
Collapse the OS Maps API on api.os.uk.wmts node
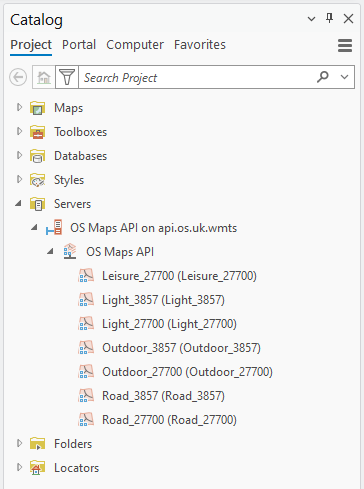tap(35, 227)
